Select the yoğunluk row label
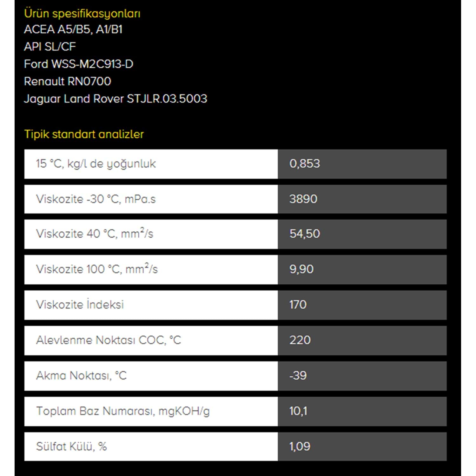This screenshot has height=476, width=476. pyautogui.click(x=96, y=164)
